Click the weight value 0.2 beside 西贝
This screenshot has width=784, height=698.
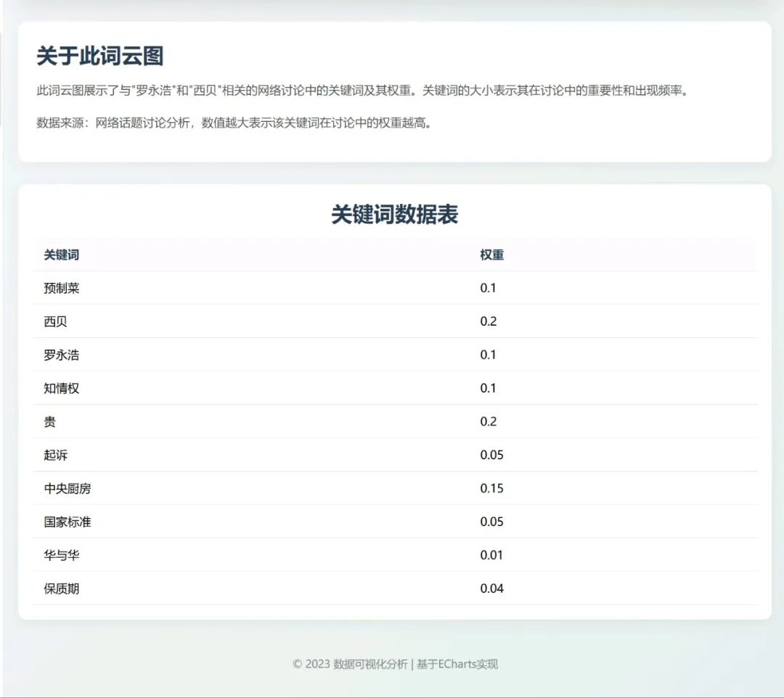click(x=491, y=321)
